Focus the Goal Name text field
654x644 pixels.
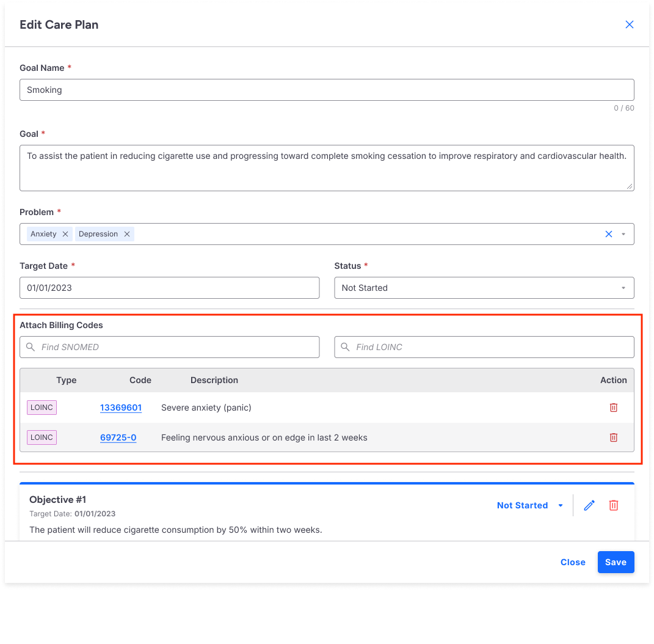coord(327,90)
